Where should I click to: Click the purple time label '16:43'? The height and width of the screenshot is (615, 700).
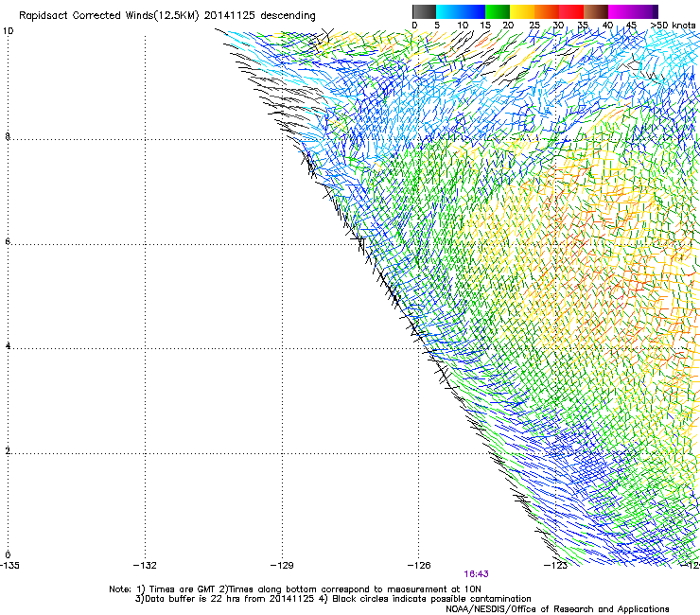476,574
